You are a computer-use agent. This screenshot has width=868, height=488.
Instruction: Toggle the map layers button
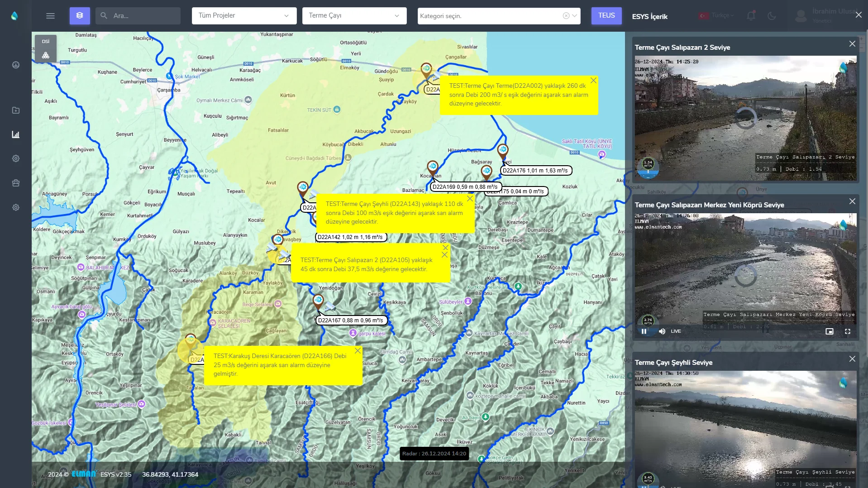click(x=80, y=16)
